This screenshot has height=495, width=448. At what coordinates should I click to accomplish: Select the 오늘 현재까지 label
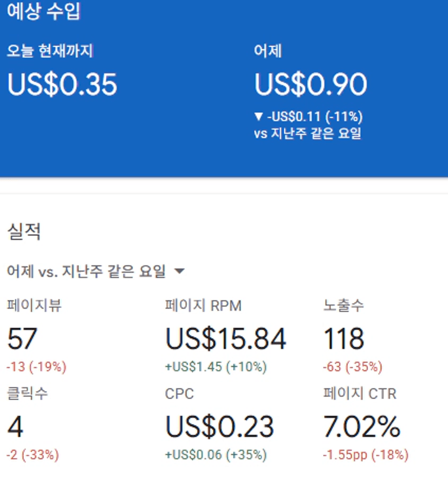pos(50,52)
